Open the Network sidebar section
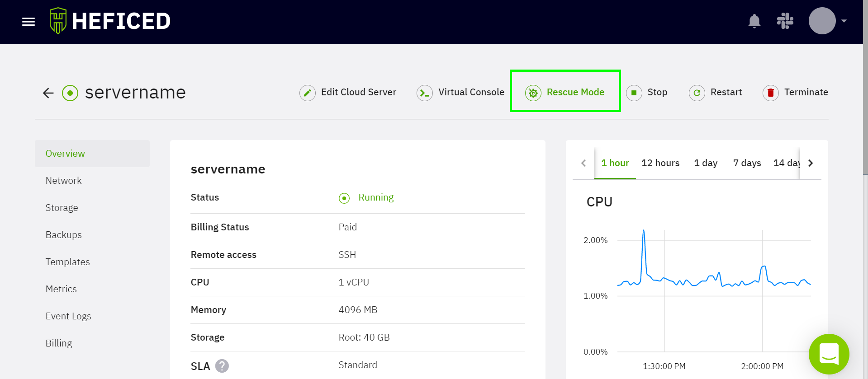This screenshot has height=379, width=868. pos(64,181)
